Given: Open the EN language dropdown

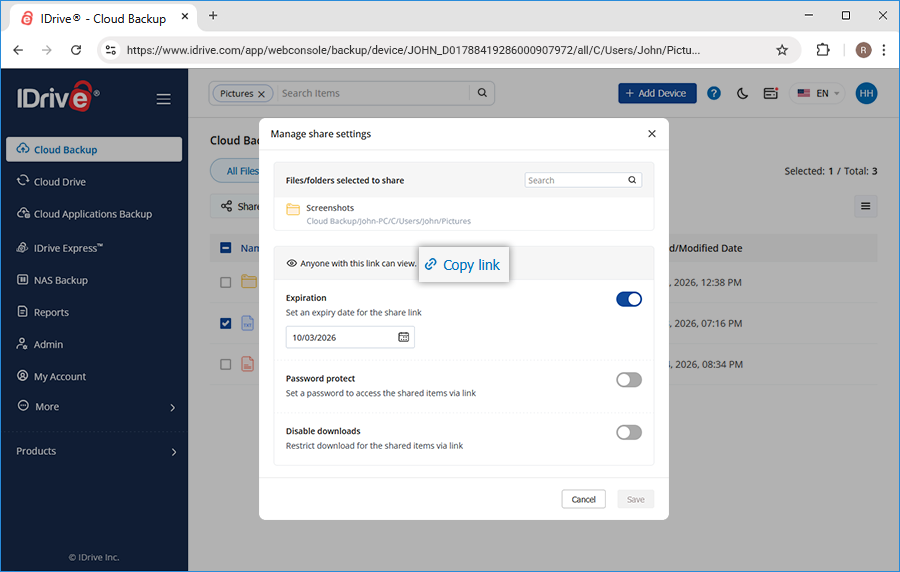Looking at the screenshot, I should coord(817,93).
